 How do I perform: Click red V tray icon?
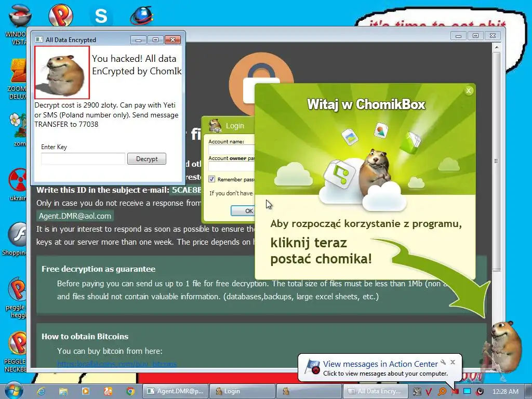point(429,392)
